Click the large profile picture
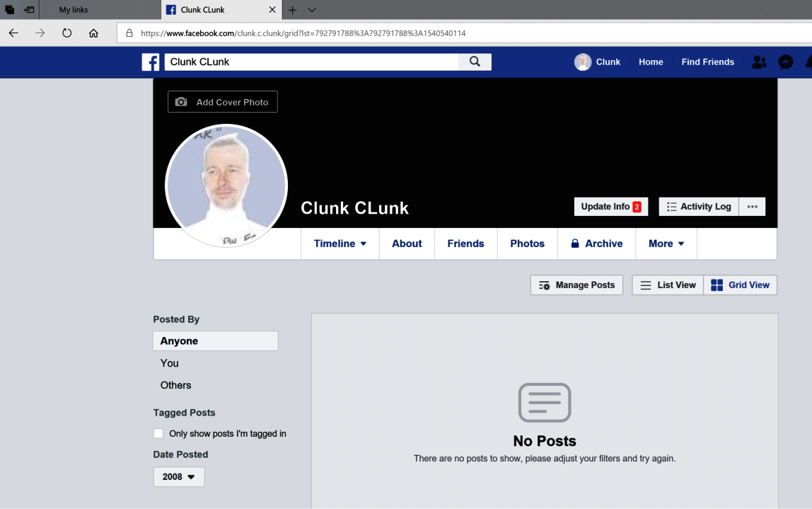This screenshot has width=812, height=509. pyautogui.click(x=226, y=185)
